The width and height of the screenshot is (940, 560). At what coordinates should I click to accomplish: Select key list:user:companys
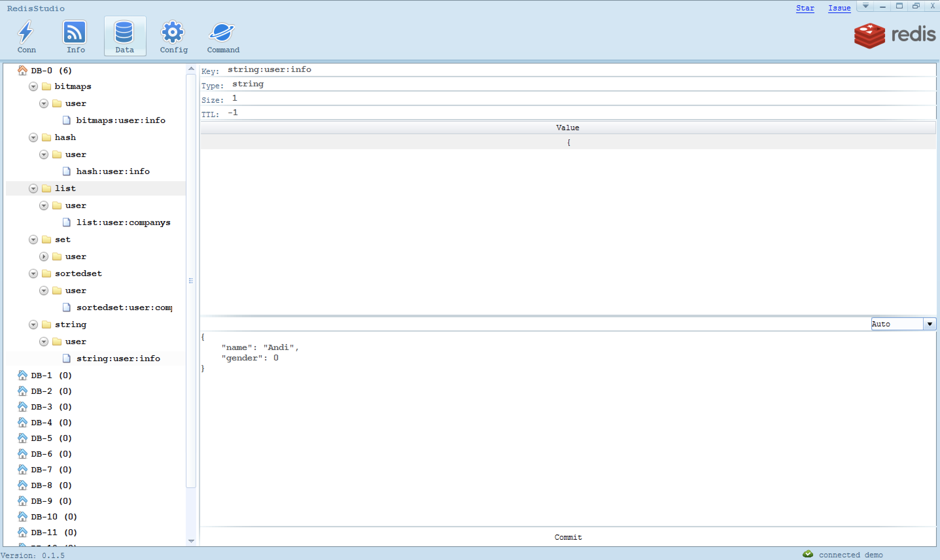[123, 222]
